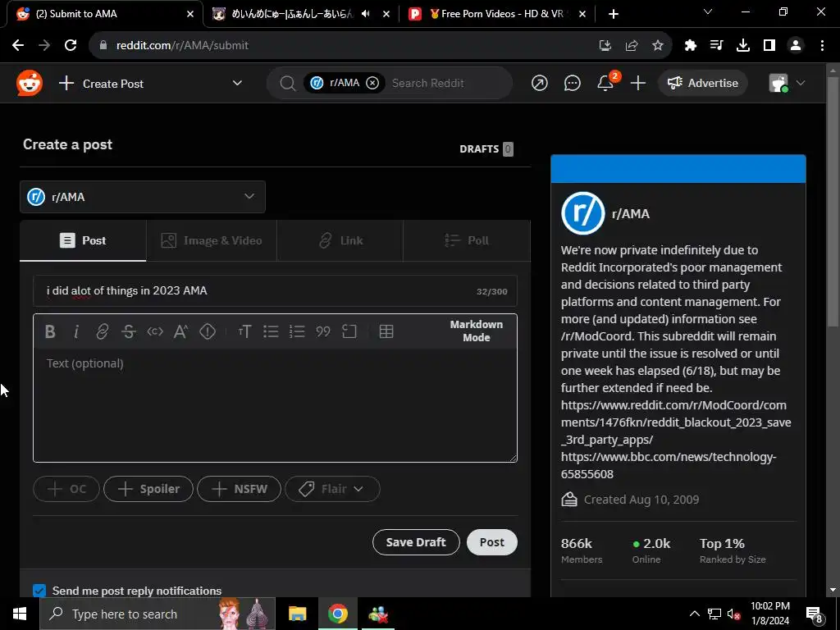Image resolution: width=840 pixels, height=630 pixels.
Task: Open the Reddit chat icon
Action: pyautogui.click(x=572, y=83)
